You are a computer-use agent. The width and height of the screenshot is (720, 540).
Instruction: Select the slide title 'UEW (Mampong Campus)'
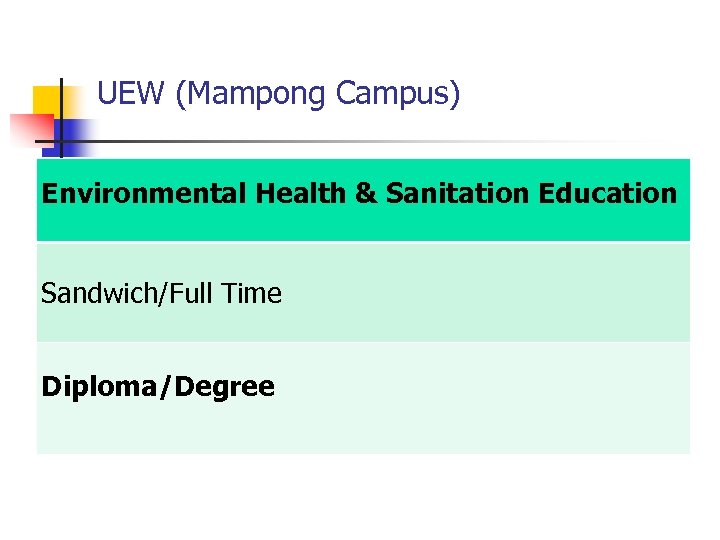[279, 94]
